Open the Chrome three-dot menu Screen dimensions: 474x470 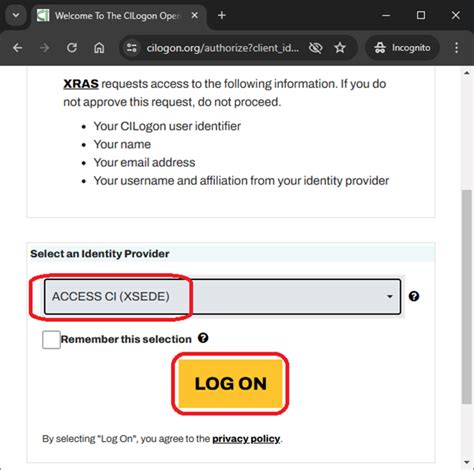pyautogui.click(x=456, y=48)
